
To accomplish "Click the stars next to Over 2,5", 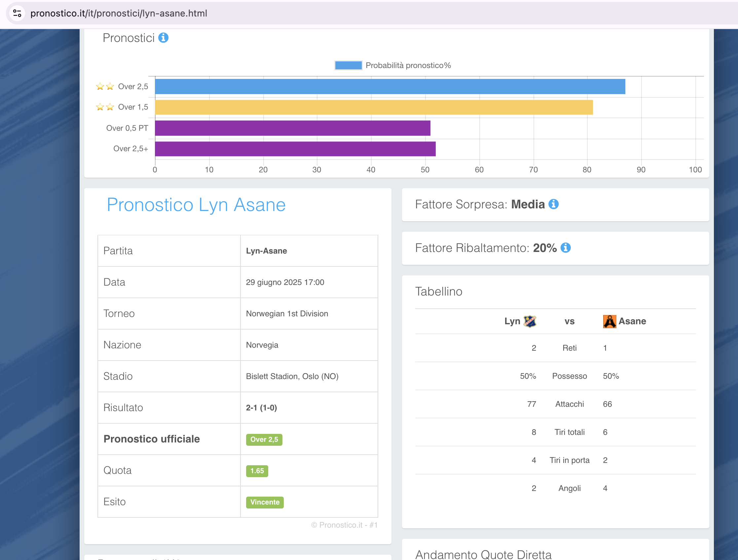I will coord(105,87).
